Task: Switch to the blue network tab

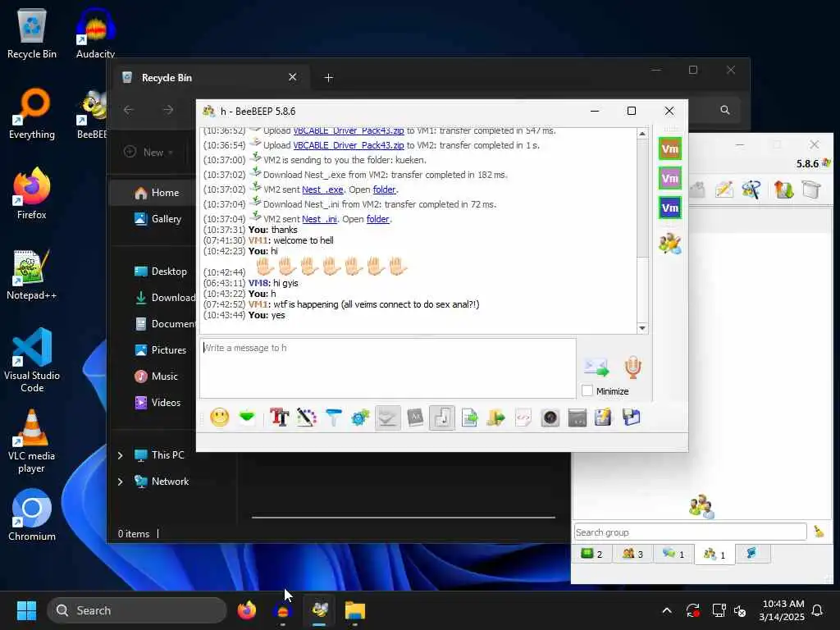Action: tap(752, 554)
